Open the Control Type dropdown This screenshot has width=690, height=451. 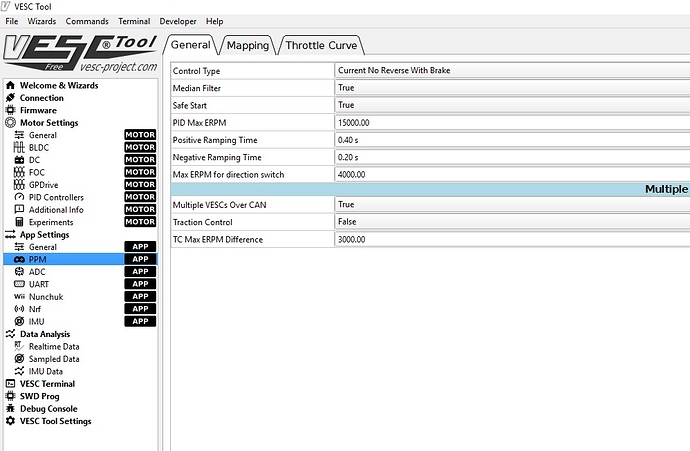click(x=510, y=71)
